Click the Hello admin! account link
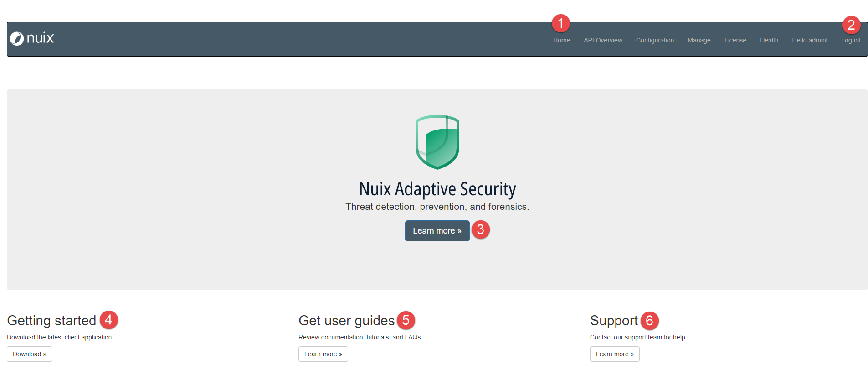 click(810, 40)
